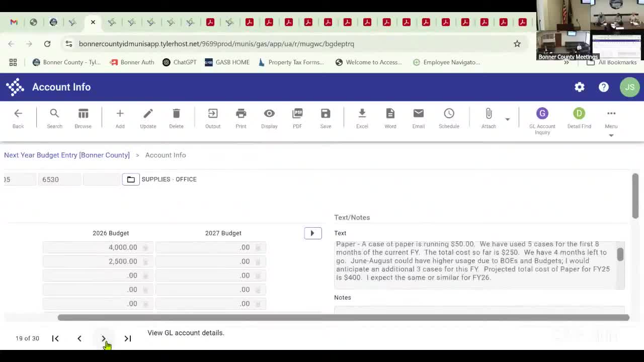Go to next record arrow
This screenshot has height=362, width=644.
(x=104, y=338)
